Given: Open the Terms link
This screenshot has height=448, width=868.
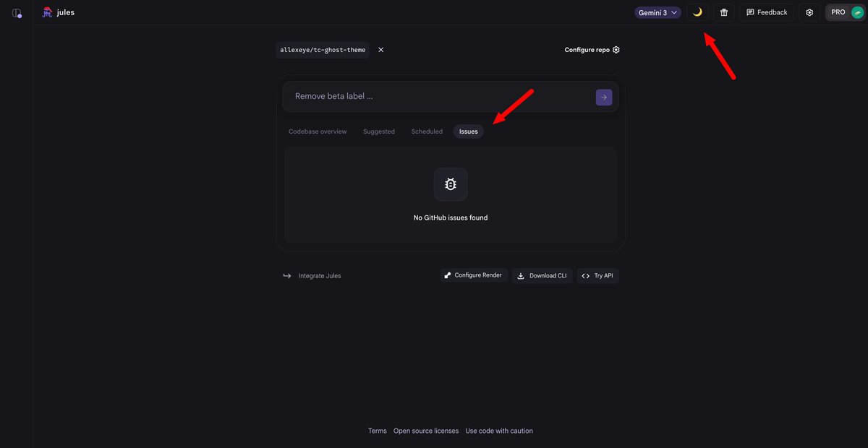Looking at the screenshot, I should [x=378, y=431].
